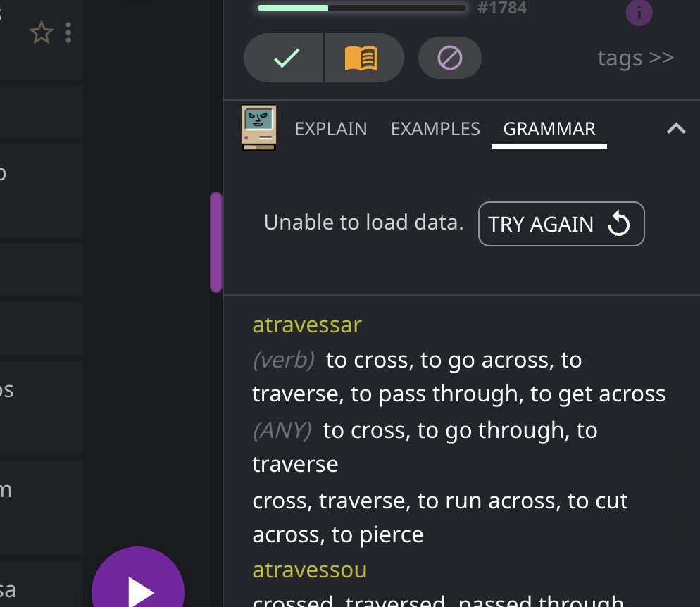Expand the tags >> section

tap(635, 58)
